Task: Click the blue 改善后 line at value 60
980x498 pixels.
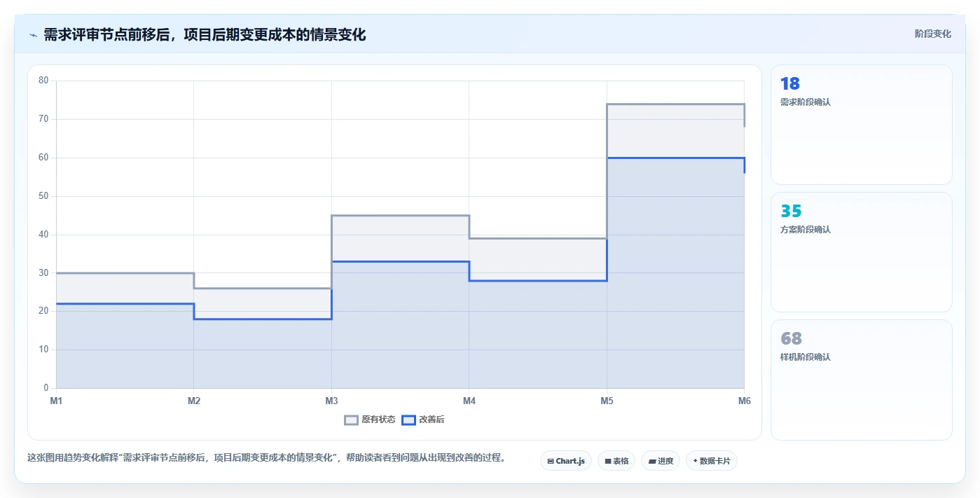Action: (675, 158)
